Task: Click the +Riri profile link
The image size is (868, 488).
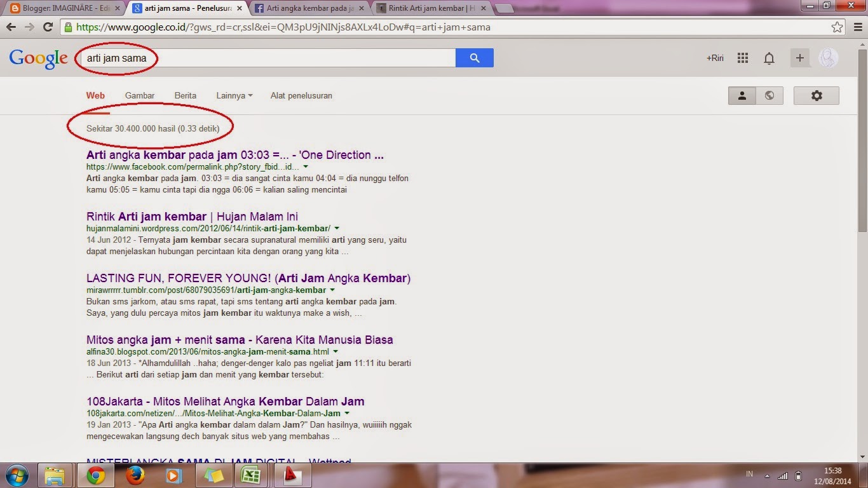Action: click(x=715, y=58)
